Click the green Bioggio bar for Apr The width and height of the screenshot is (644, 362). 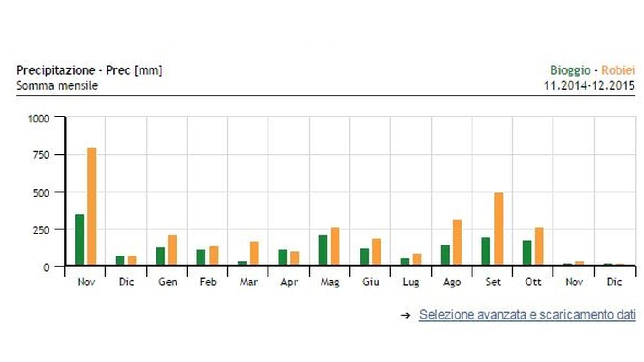(283, 257)
